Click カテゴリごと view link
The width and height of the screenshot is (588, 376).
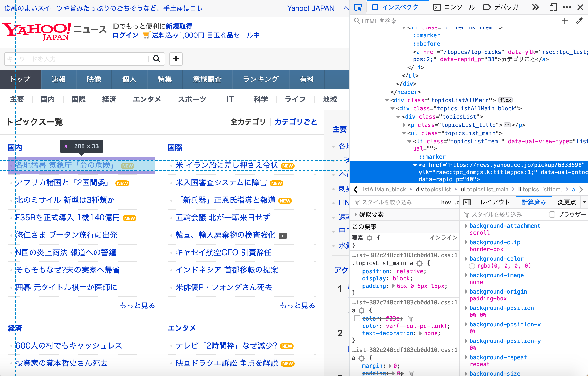pos(296,122)
